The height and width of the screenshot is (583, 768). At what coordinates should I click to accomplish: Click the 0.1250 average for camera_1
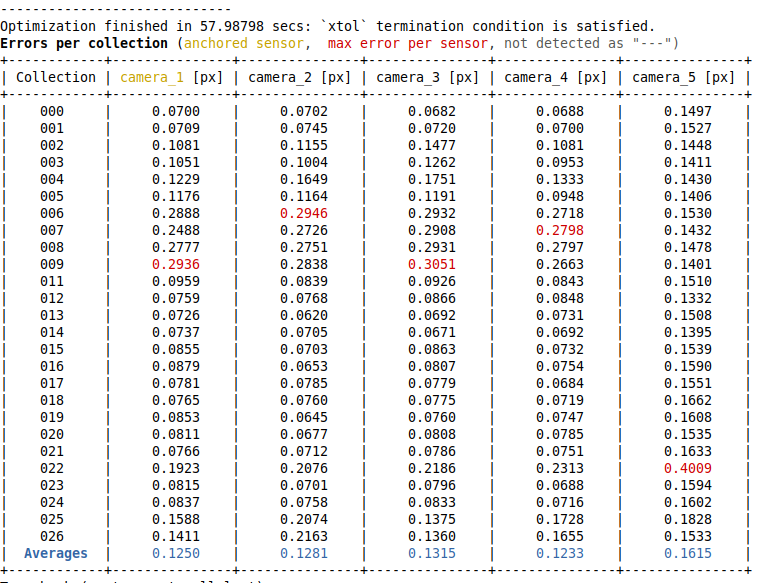[175, 553]
